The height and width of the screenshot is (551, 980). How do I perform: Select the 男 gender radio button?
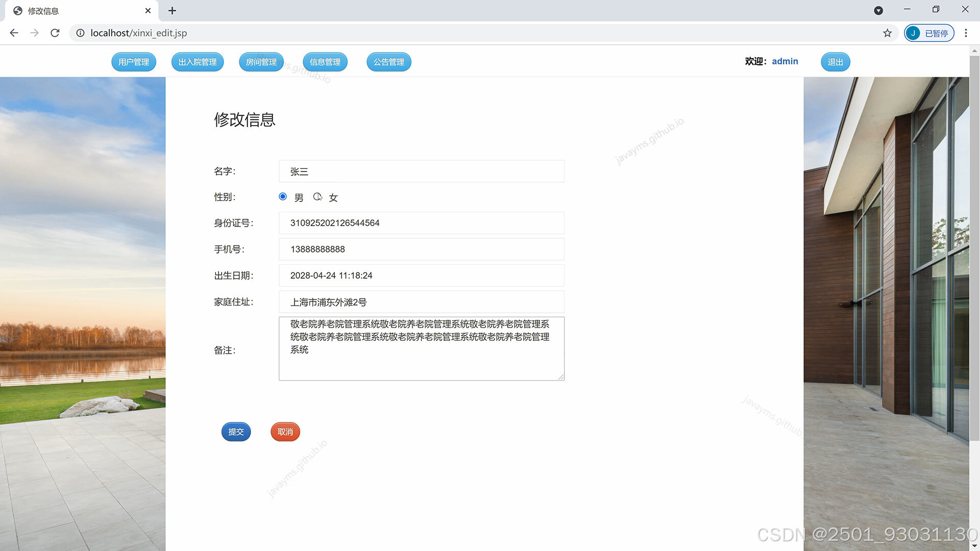pos(283,196)
